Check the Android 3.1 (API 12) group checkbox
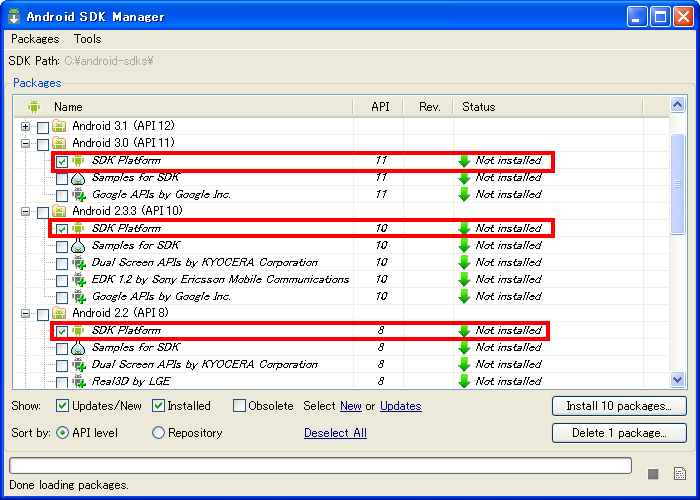The height and width of the screenshot is (500, 700). coord(43,128)
